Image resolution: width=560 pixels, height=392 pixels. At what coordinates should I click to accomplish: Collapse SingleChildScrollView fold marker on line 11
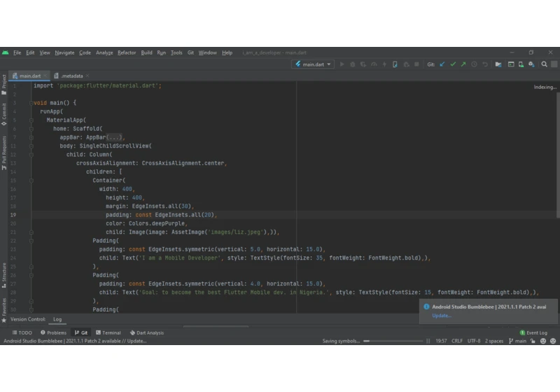31,146
